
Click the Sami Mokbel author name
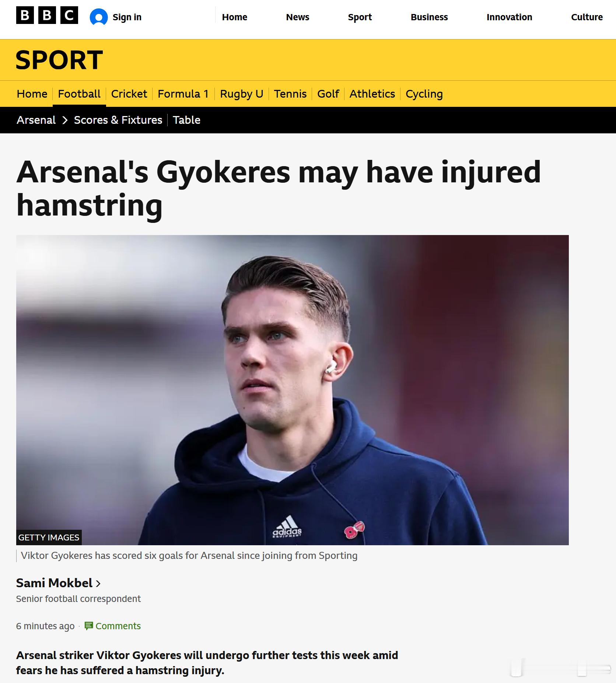[54, 583]
